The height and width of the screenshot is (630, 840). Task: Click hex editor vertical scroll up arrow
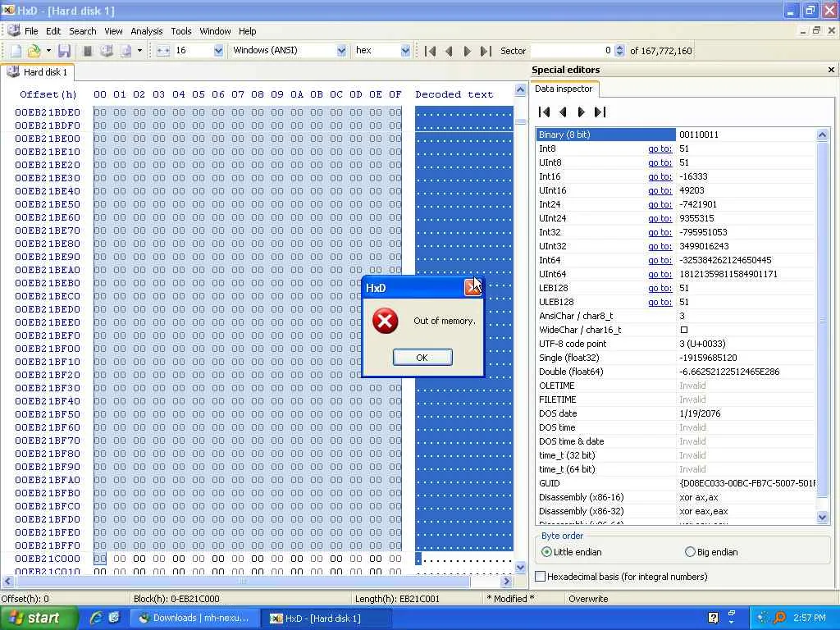click(520, 89)
